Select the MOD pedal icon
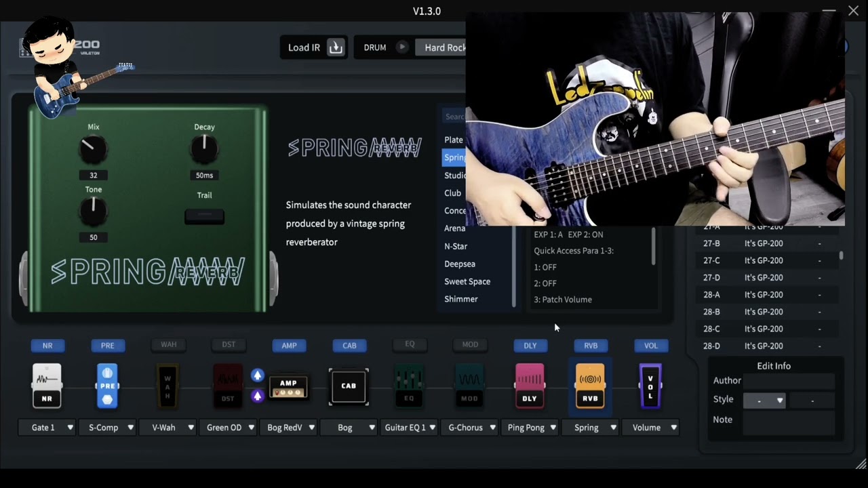 coord(469,386)
